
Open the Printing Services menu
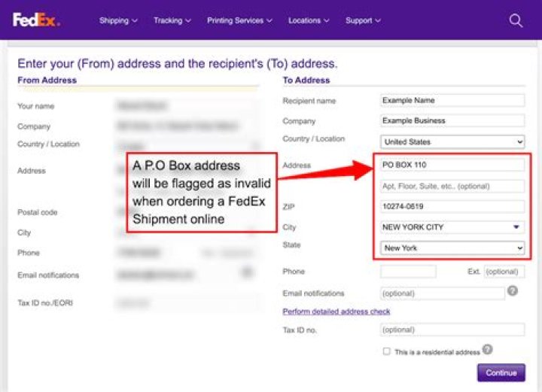click(x=240, y=21)
